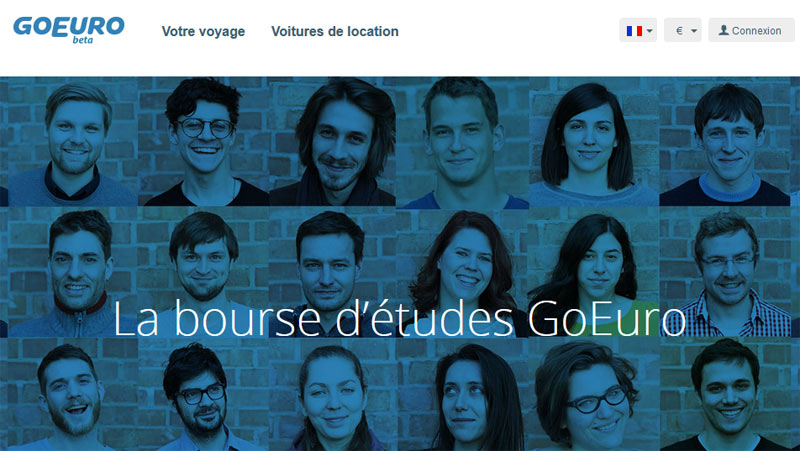Click the Connexion login button
This screenshot has width=800, height=451.
coord(751,31)
